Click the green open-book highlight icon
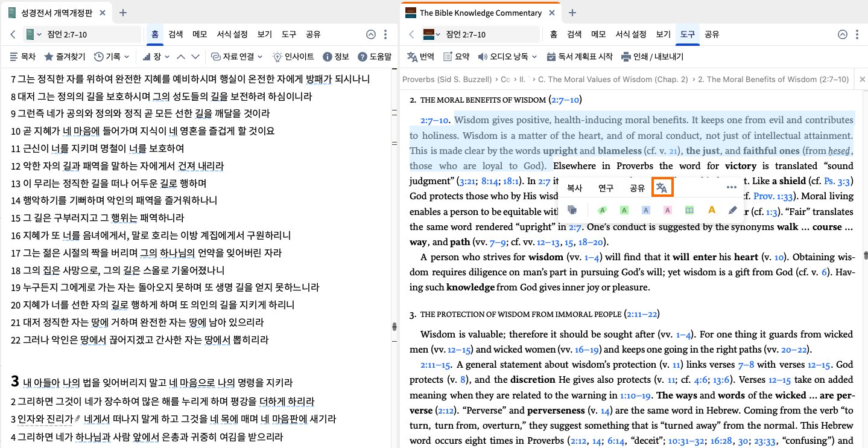868x448 pixels. tap(689, 210)
